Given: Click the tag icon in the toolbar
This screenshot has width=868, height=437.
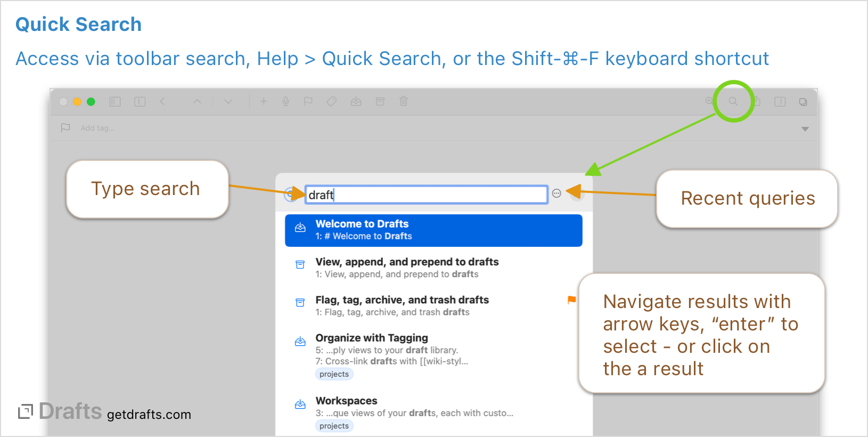Looking at the screenshot, I should tap(332, 101).
